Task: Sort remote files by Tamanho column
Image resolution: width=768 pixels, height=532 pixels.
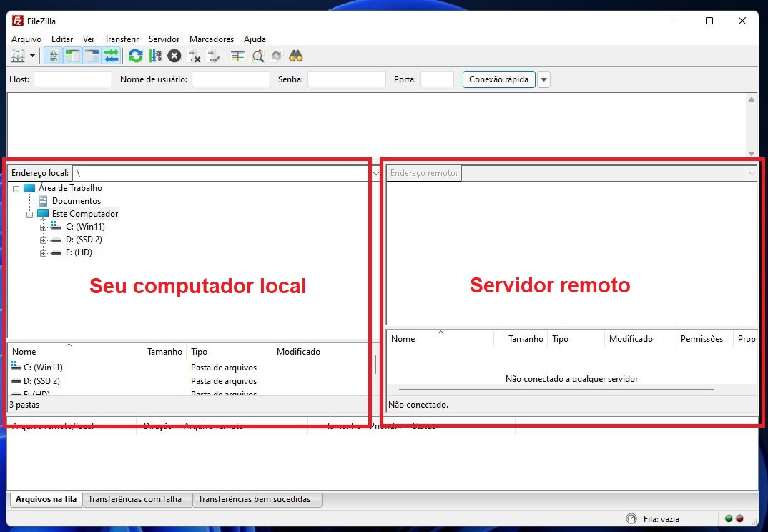Action: 521,339
